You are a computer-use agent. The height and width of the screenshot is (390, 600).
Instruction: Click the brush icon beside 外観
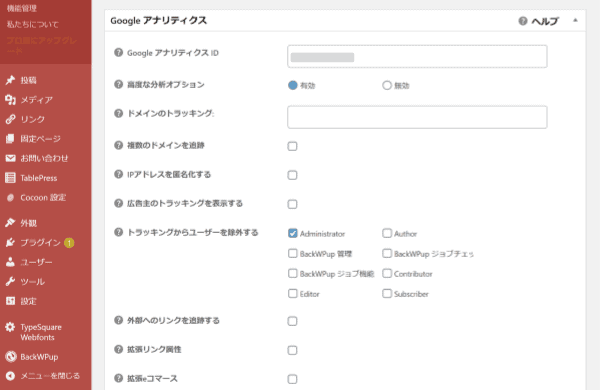pyautogui.click(x=10, y=223)
